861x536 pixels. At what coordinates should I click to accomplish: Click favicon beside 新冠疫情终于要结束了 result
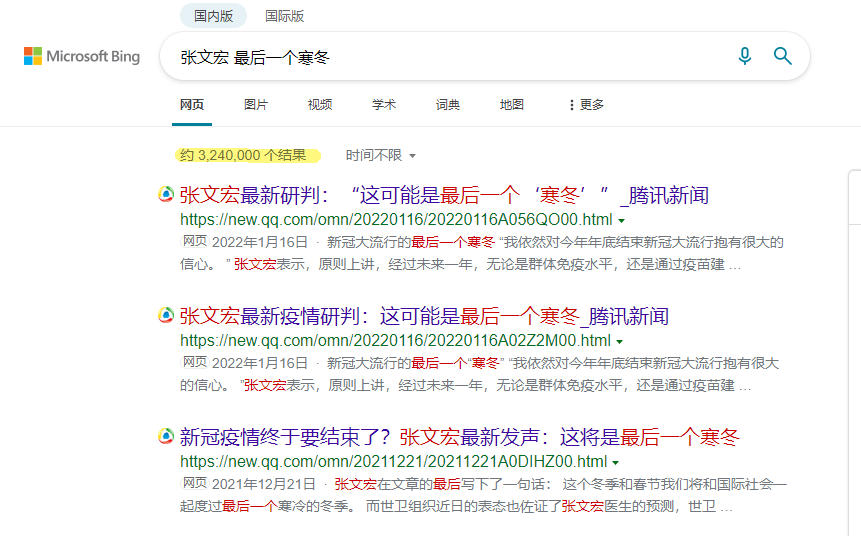[x=166, y=436]
